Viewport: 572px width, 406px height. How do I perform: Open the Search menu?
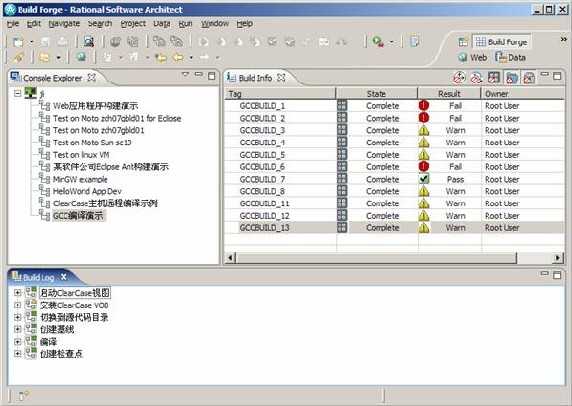coord(100,24)
